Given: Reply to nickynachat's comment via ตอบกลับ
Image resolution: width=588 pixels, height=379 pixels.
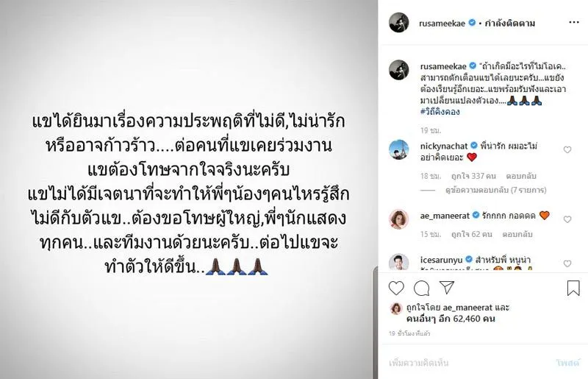Looking at the screenshot, I should [x=521, y=176].
